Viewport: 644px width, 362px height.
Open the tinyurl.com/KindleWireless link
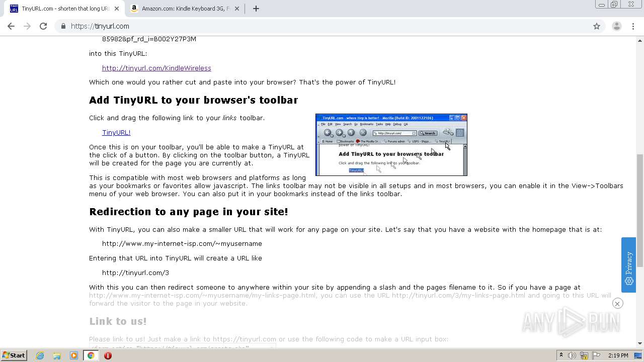pos(156,68)
